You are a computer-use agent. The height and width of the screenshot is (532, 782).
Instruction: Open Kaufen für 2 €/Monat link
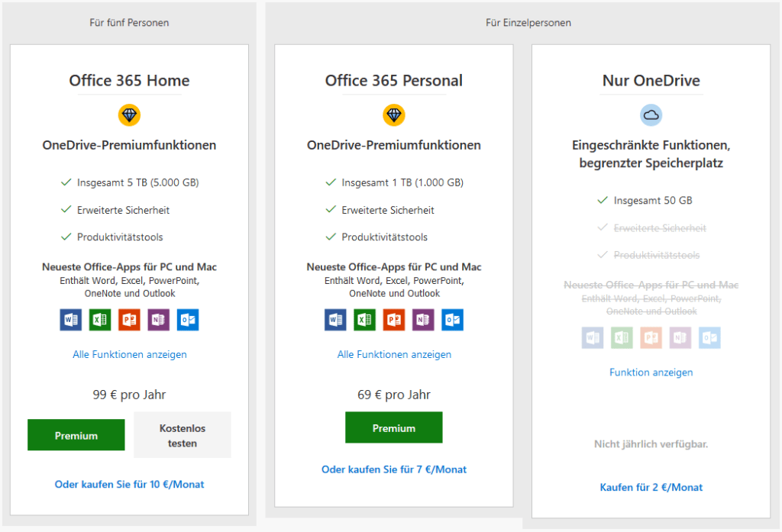click(651, 487)
